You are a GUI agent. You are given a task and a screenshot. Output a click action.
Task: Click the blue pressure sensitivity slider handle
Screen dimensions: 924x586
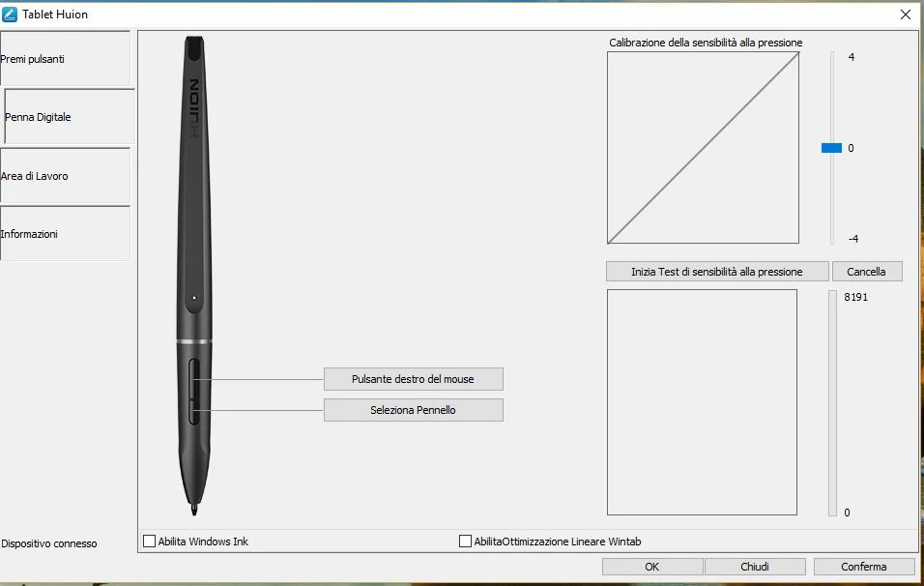(831, 148)
